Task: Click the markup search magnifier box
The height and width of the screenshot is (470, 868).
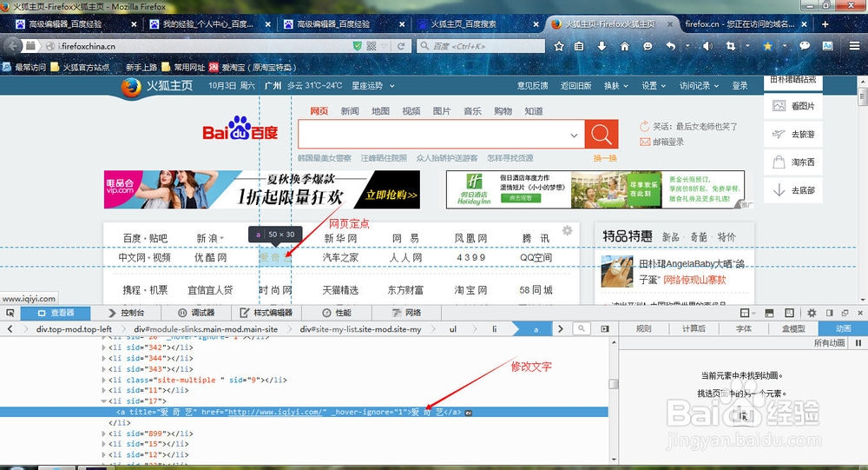Action: pos(582,328)
